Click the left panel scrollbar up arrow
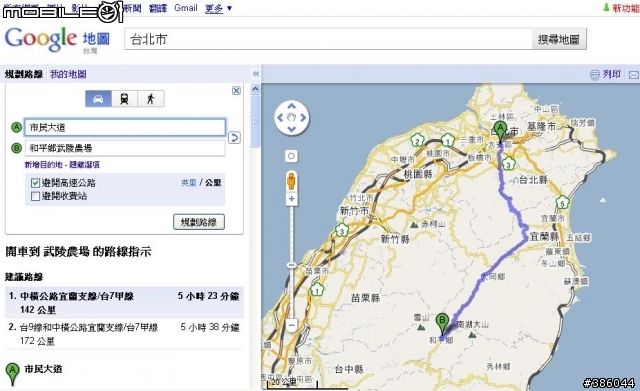Screen dimensions: 640x391 pos(255,89)
